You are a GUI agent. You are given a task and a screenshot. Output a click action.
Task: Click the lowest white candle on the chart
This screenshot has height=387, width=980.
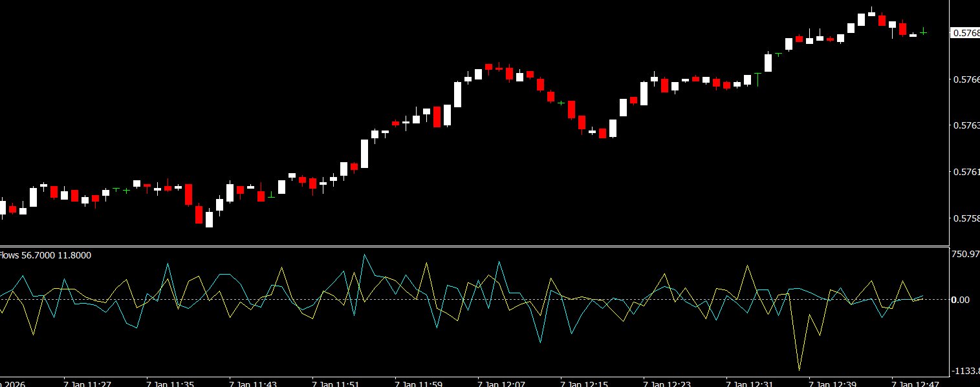click(209, 219)
